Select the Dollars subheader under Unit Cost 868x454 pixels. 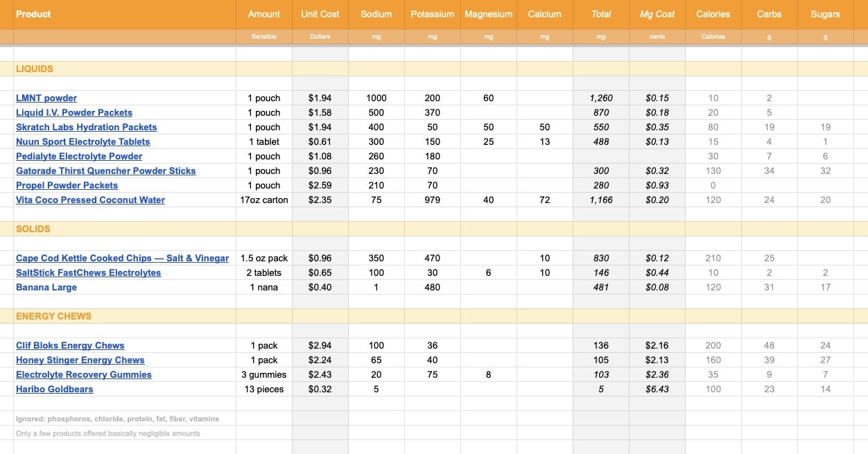(320, 37)
